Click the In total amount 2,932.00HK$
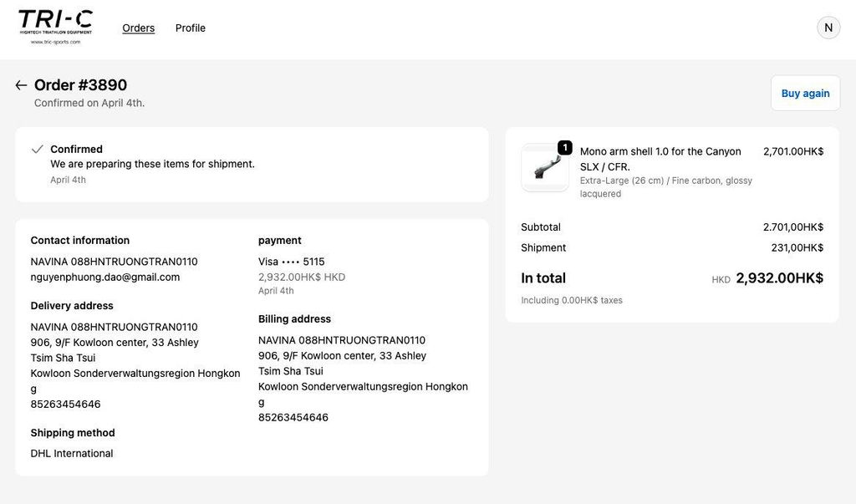The image size is (856, 504). tap(779, 278)
